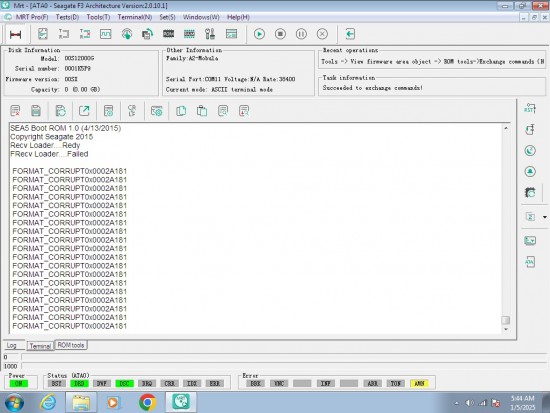
Task: Click the ROM chip icon in toolbar
Action: click(x=168, y=34)
